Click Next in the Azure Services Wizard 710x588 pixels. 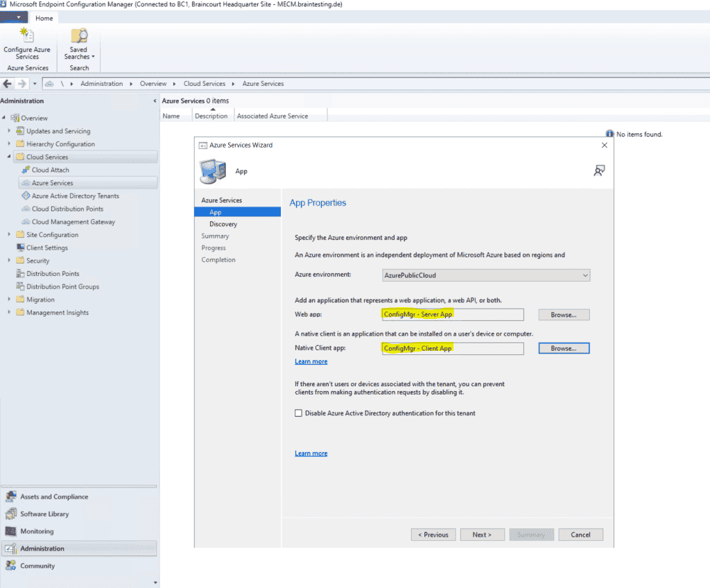[482, 535]
